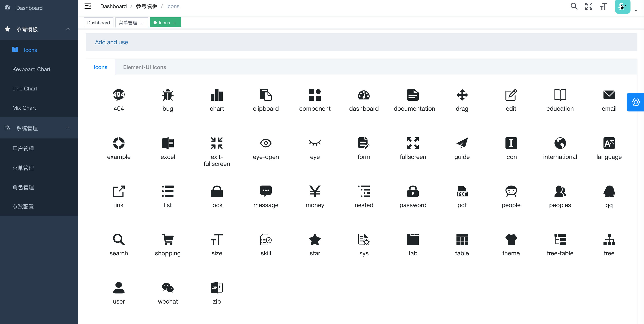Select the bug icon
Screen dimensions: 644x324
click(x=168, y=95)
